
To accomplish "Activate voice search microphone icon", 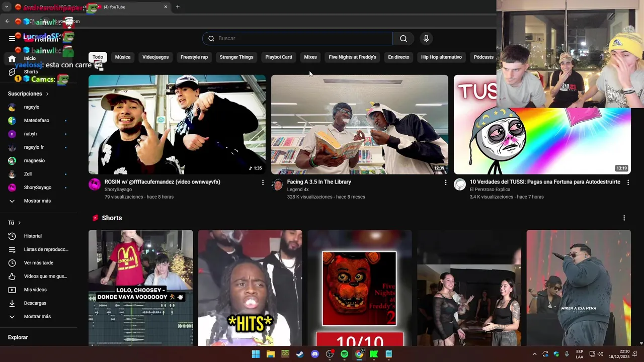I will pyautogui.click(x=426, y=39).
